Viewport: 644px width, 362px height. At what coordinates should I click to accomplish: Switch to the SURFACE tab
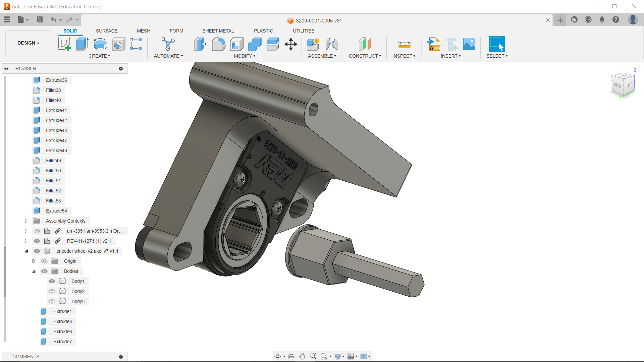tap(107, 31)
